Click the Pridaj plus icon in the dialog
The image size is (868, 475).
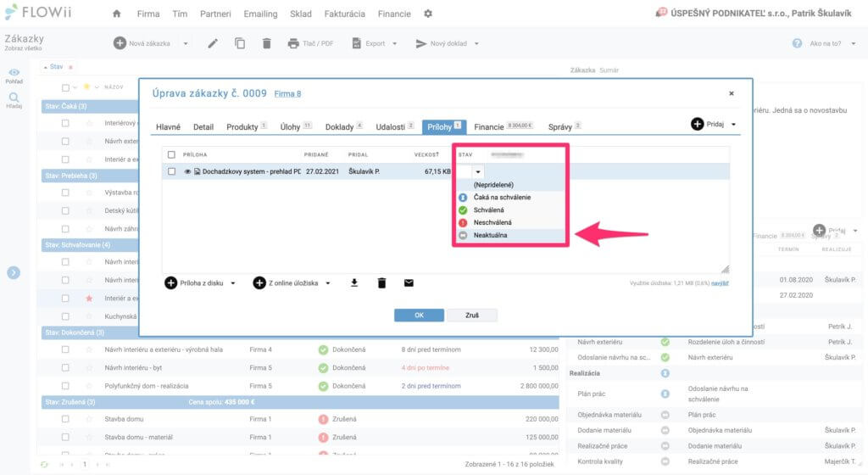tap(697, 124)
